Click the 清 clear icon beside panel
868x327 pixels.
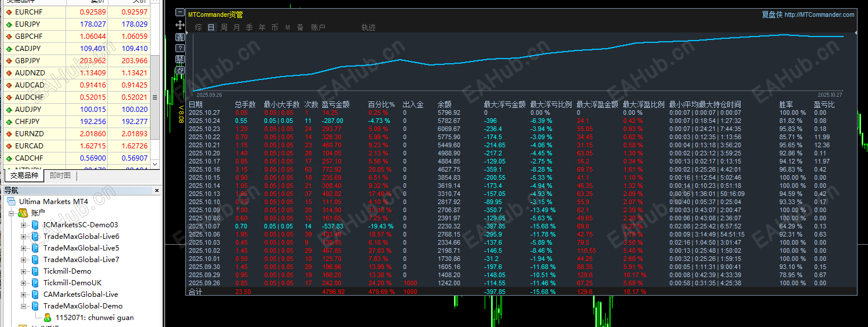(x=180, y=37)
